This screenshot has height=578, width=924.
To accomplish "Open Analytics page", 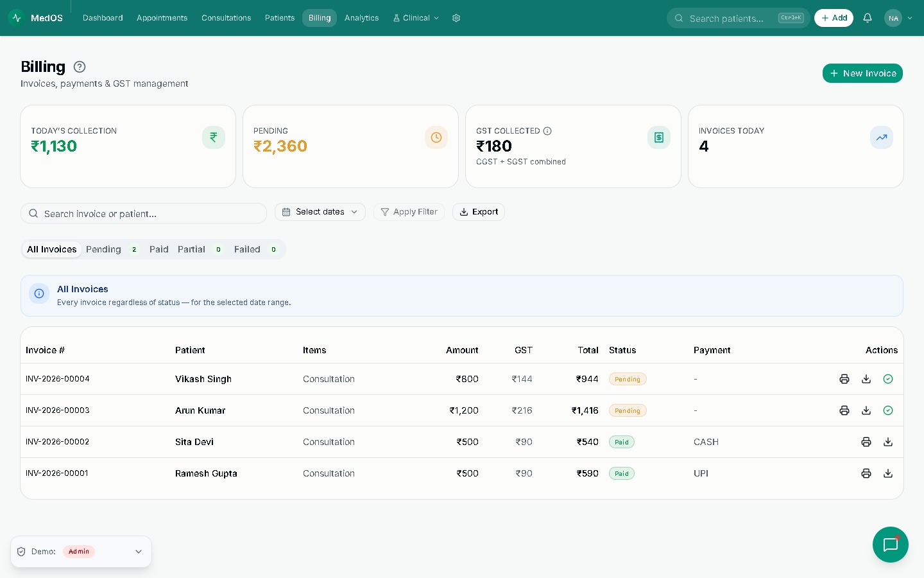I will (362, 18).
